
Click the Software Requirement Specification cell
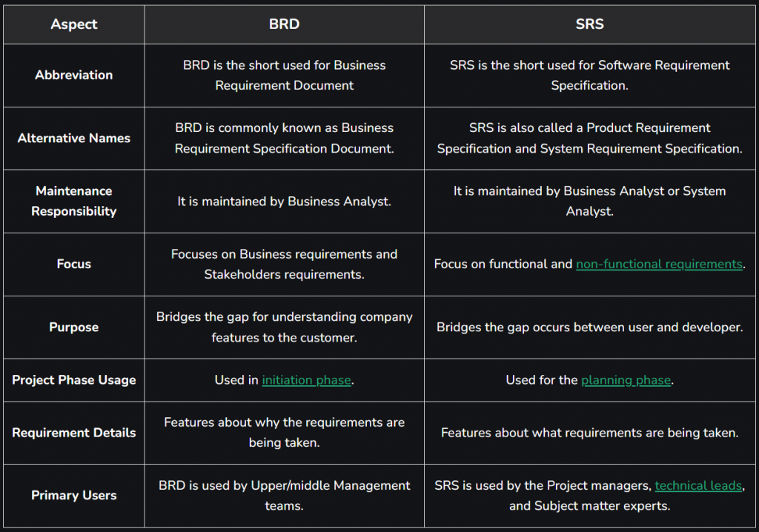tap(589, 75)
